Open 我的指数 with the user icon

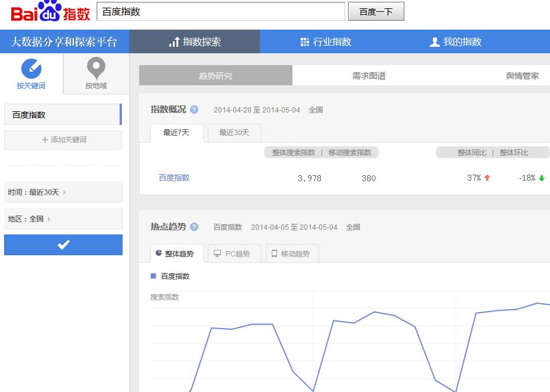[x=434, y=41]
